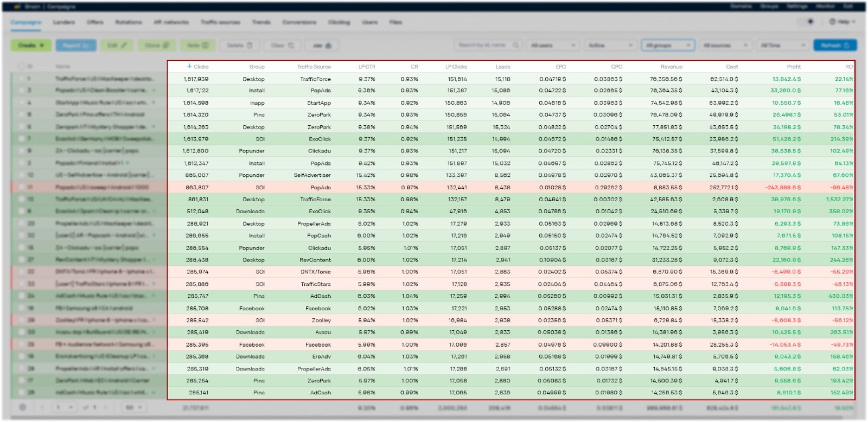Focus the Search by id, name field
The width and height of the screenshot is (868, 422).
click(487, 45)
